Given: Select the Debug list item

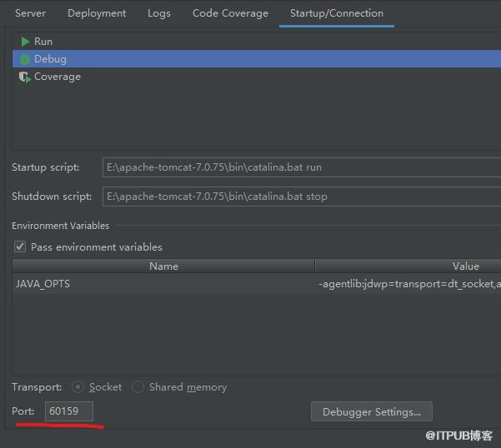Looking at the screenshot, I should (x=257, y=59).
